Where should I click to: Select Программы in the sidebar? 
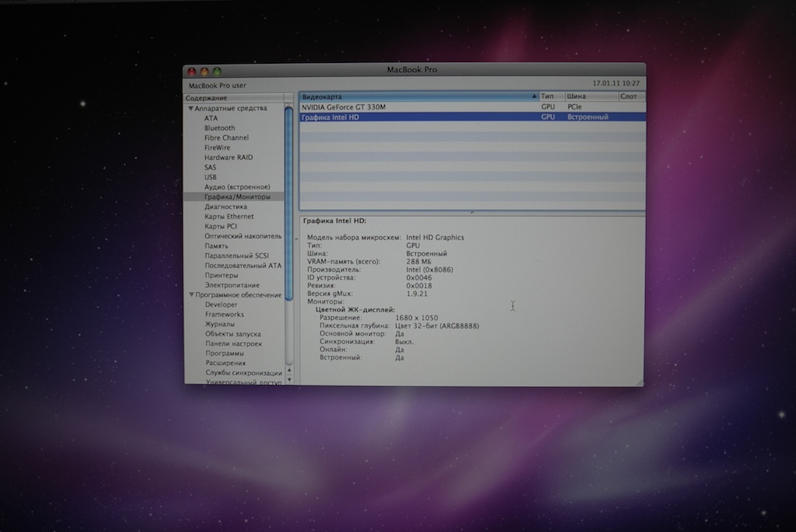coord(225,353)
